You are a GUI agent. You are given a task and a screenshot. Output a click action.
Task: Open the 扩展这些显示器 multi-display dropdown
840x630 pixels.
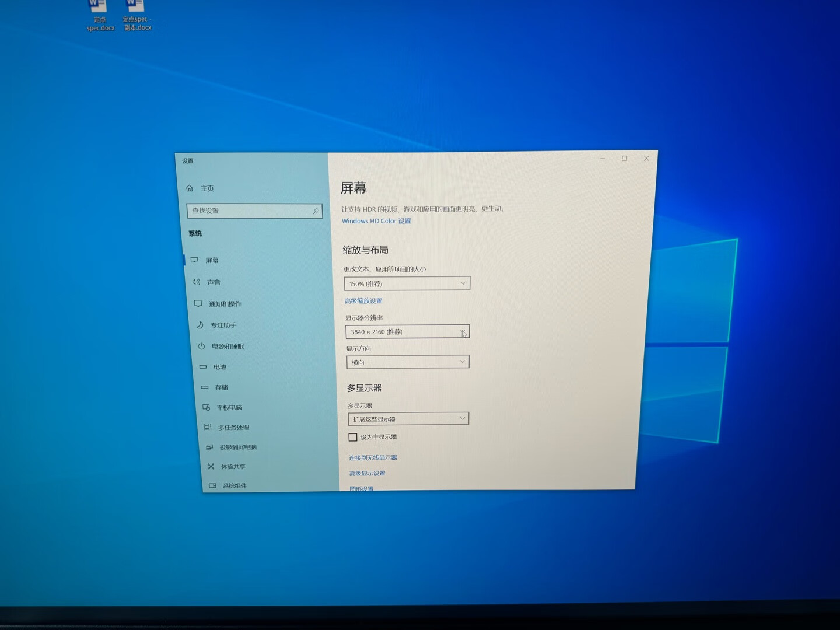(408, 418)
